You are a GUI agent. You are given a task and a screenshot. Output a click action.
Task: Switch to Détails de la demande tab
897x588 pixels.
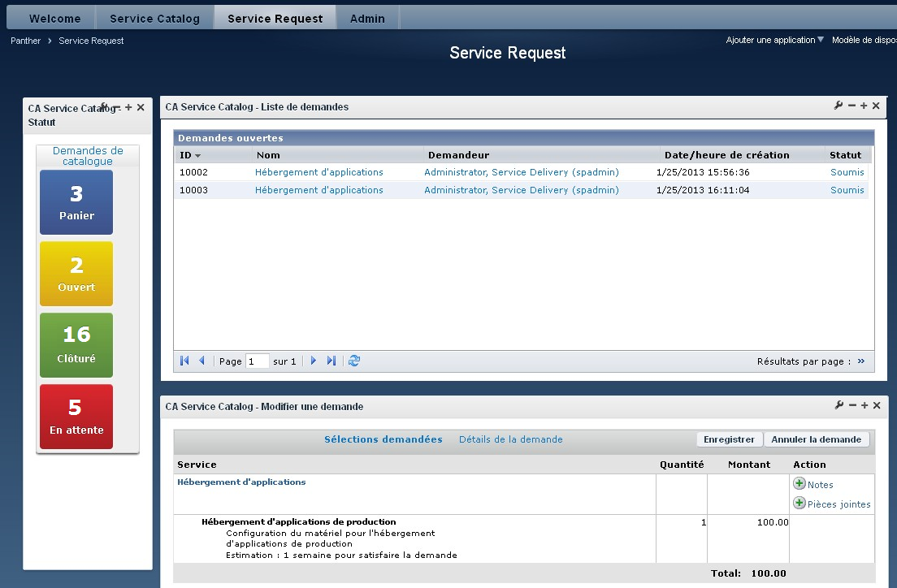pos(511,439)
